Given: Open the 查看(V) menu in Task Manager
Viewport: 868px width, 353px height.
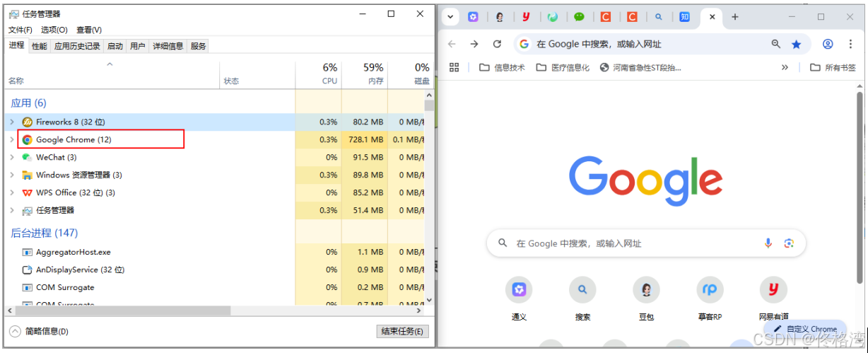Looking at the screenshot, I should click(89, 30).
